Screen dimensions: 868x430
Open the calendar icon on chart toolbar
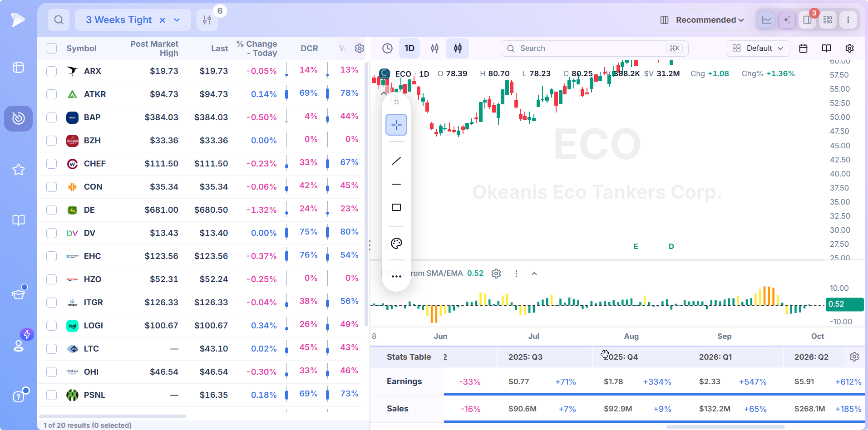click(x=803, y=48)
